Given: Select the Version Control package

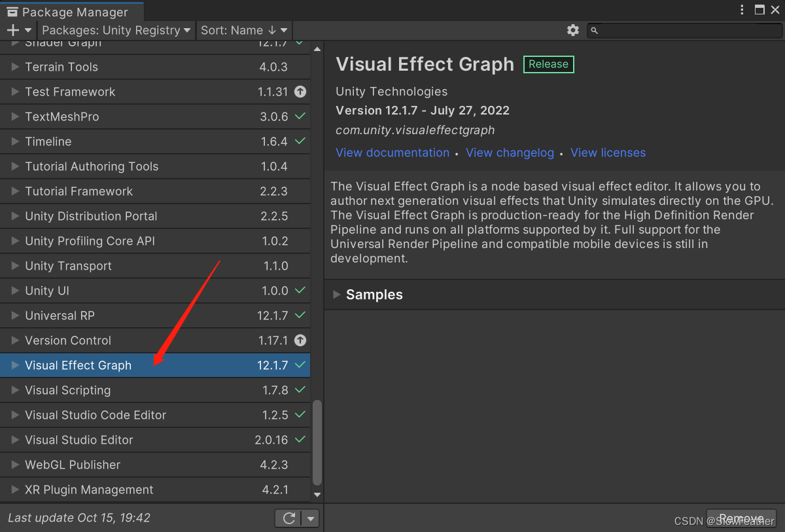Looking at the screenshot, I should tap(155, 340).
